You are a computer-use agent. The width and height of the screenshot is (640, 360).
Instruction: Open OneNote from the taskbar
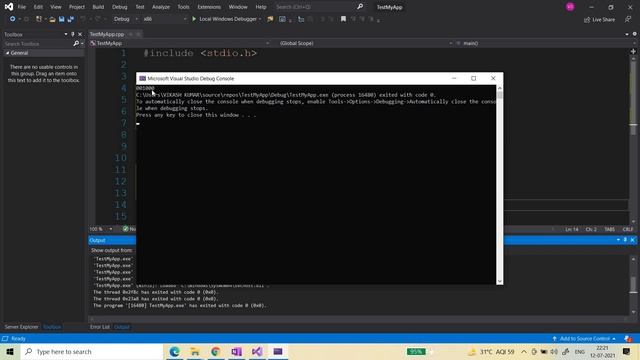pyautogui.click(x=236, y=351)
